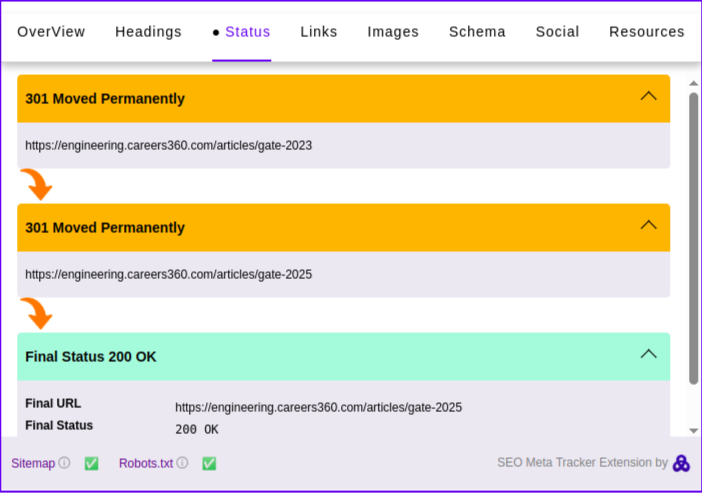This screenshot has height=493, width=702.
Task: Click the green checkmark after Robots.txt
Action: [209, 463]
